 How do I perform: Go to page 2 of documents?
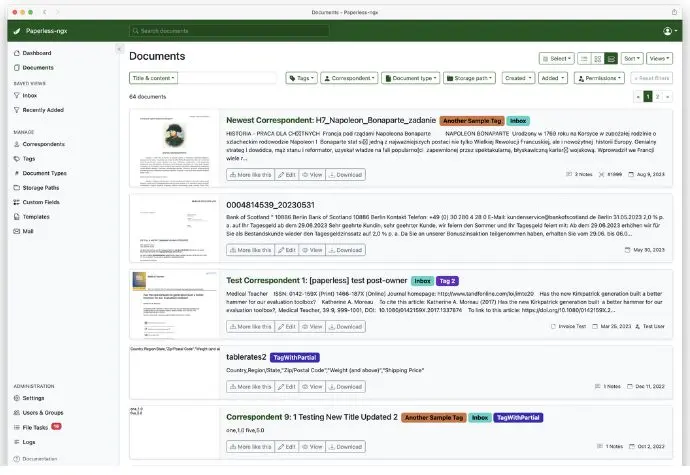[657, 96]
